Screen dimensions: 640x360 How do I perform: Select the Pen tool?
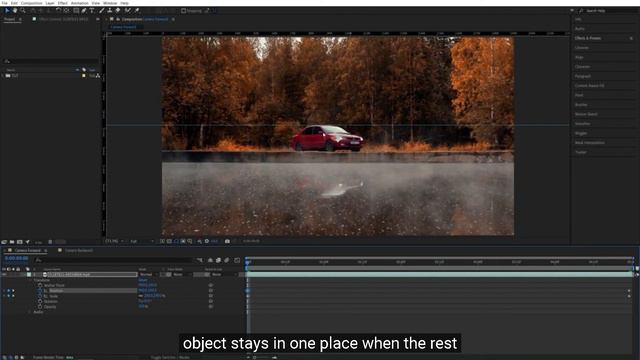point(84,11)
